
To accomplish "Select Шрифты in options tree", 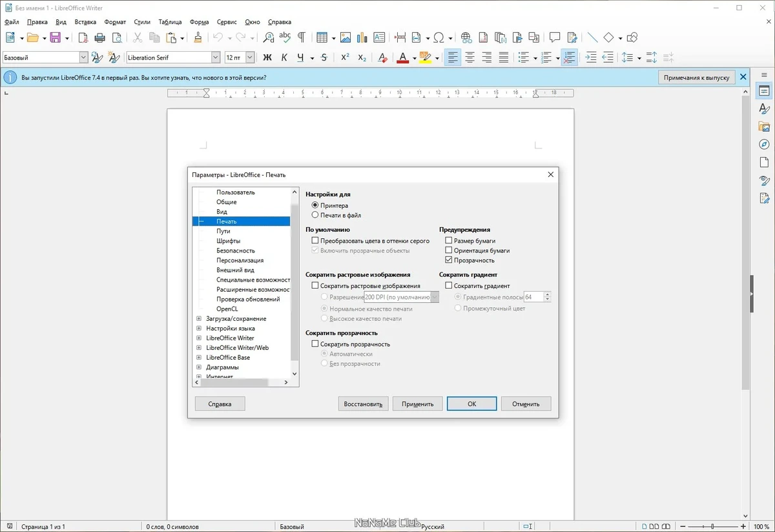I will pyautogui.click(x=229, y=241).
